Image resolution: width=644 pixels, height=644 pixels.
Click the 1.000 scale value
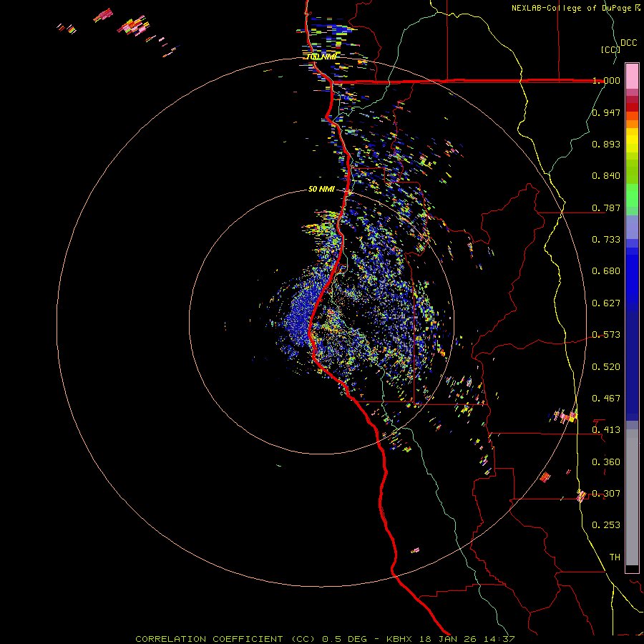click(606, 80)
